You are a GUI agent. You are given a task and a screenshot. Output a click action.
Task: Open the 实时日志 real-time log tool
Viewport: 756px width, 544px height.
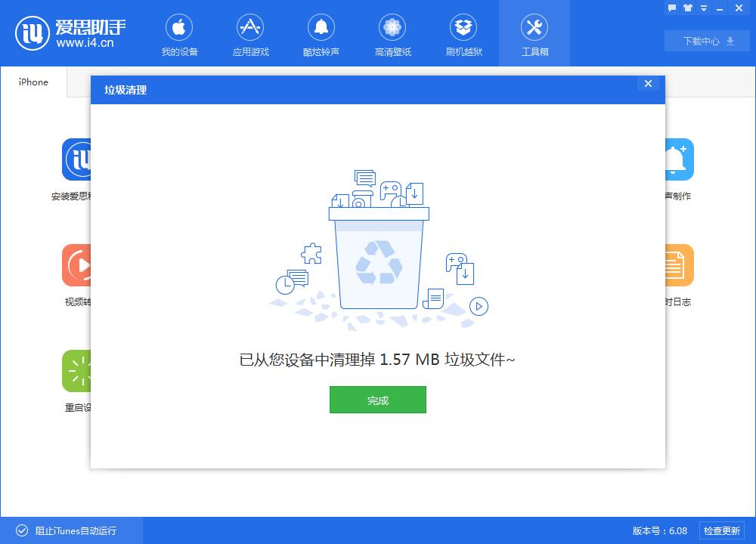[x=677, y=265]
